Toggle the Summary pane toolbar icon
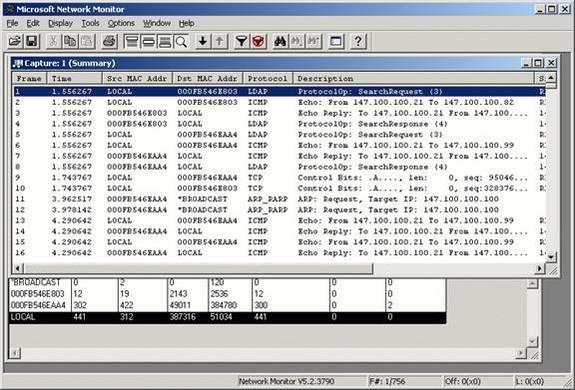The width and height of the screenshot is (575, 390). click(x=131, y=41)
